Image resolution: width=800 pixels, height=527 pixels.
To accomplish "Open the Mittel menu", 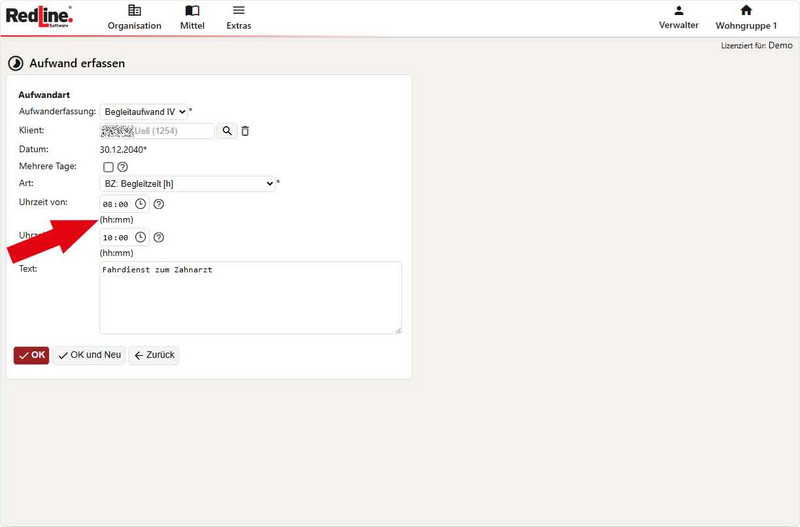I will [x=192, y=17].
